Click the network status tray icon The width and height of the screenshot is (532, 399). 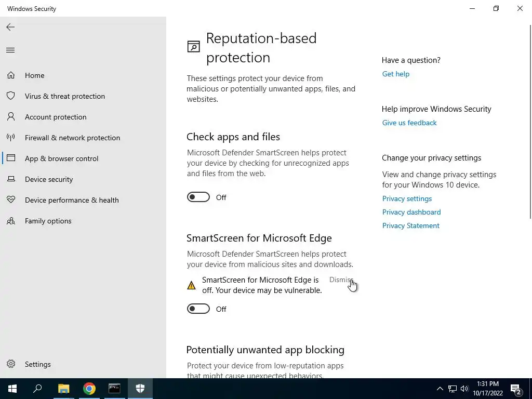(x=453, y=389)
